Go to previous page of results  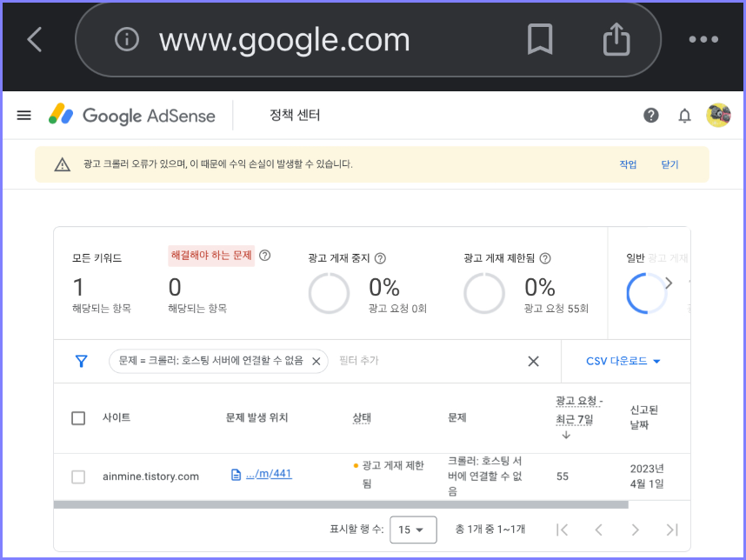click(598, 530)
